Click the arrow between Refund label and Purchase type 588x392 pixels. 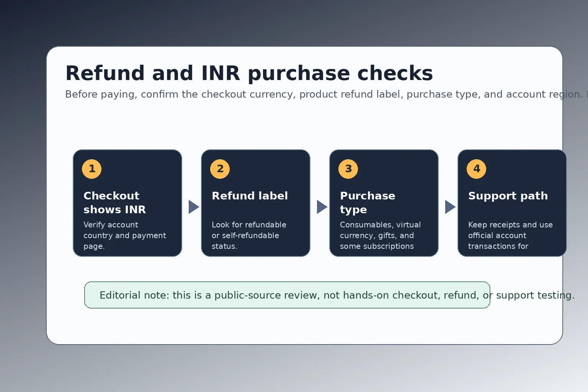pyautogui.click(x=322, y=207)
